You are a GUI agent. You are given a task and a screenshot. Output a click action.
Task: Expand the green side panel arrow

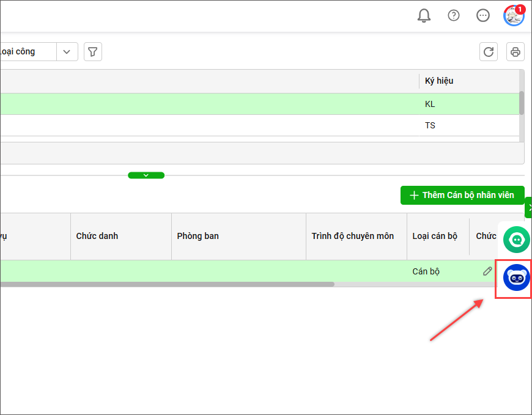click(x=529, y=208)
